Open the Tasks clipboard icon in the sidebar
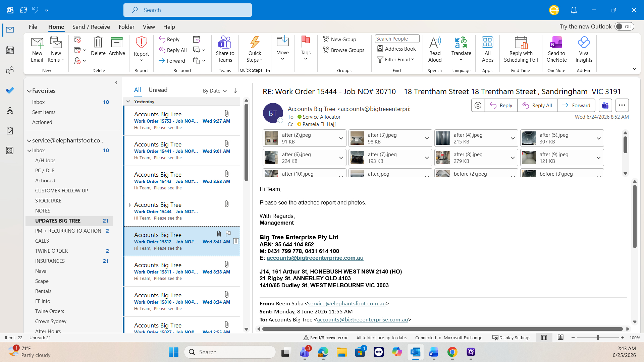The width and height of the screenshot is (644, 362). (10, 130)
